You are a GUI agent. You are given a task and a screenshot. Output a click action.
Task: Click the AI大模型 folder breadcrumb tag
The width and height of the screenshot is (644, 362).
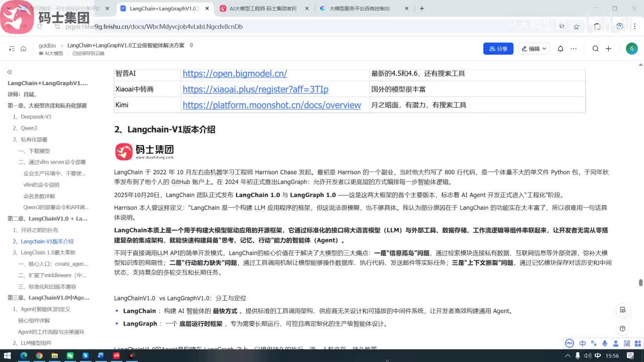pyautogui.click(x=51, y=53)
